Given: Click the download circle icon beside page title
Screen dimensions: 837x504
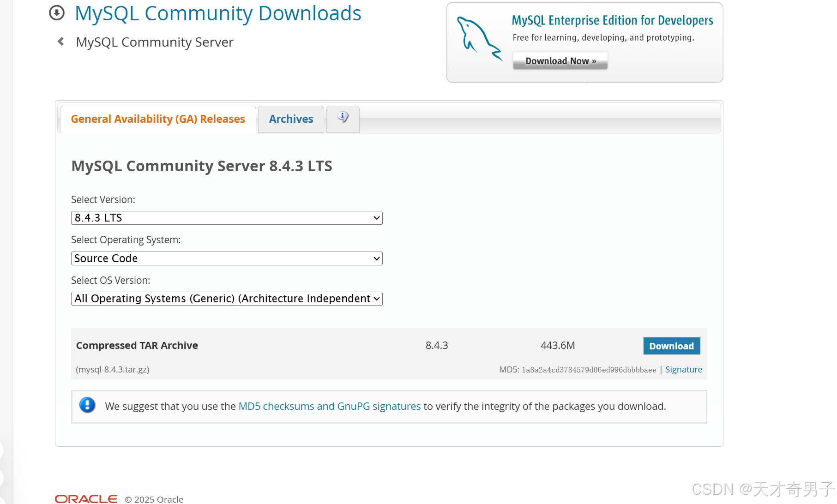Looking at the screenshot, I should coord(57,13).
